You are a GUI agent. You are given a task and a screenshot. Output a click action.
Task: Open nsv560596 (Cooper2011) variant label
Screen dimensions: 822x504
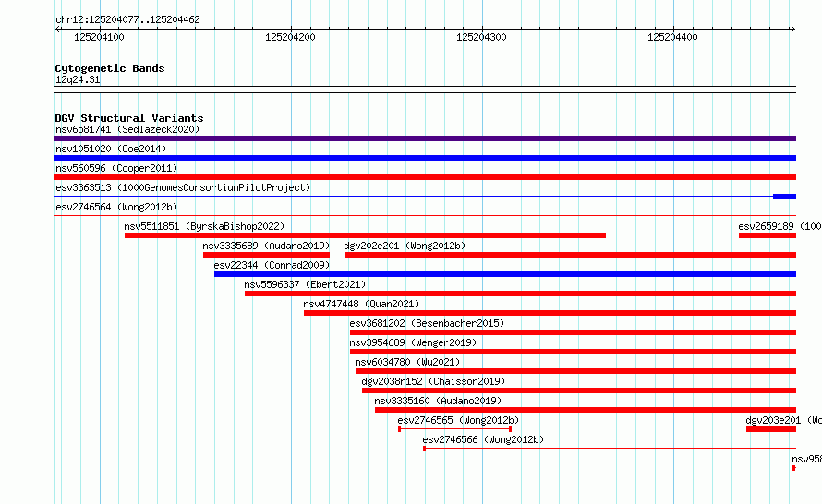pos(116,168)
